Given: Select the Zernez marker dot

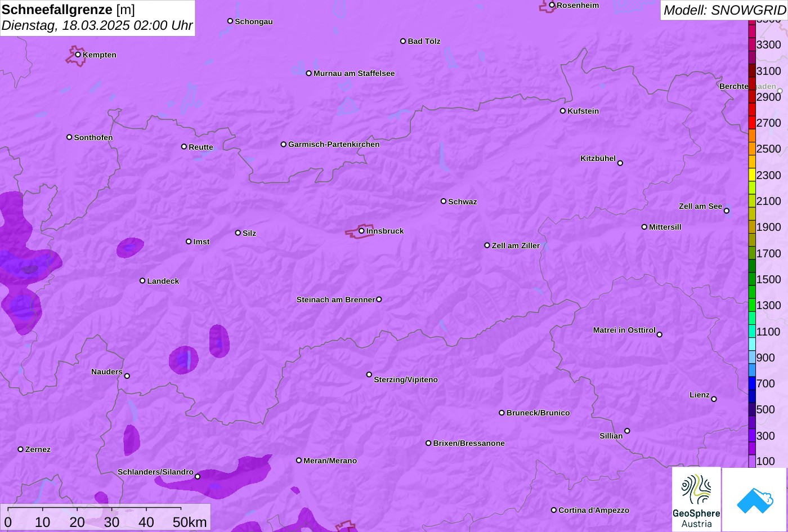Looking at the screenshot, I should tap(21, 449).
